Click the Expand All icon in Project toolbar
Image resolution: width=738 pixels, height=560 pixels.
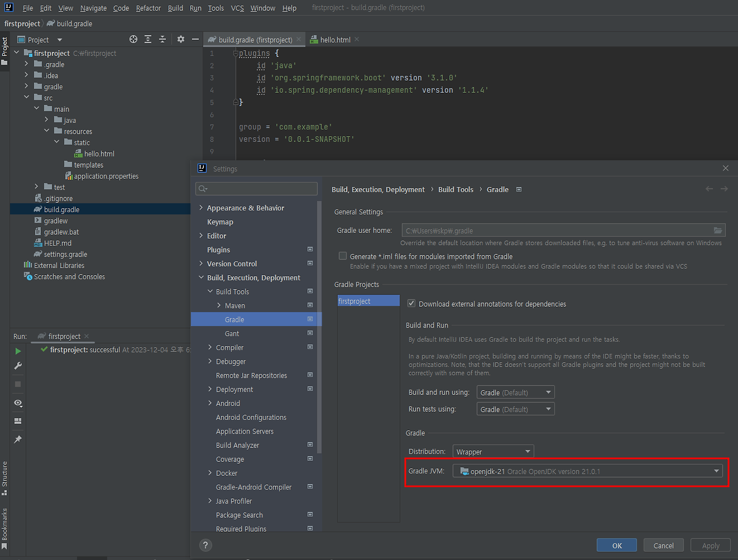coord(148,39)
